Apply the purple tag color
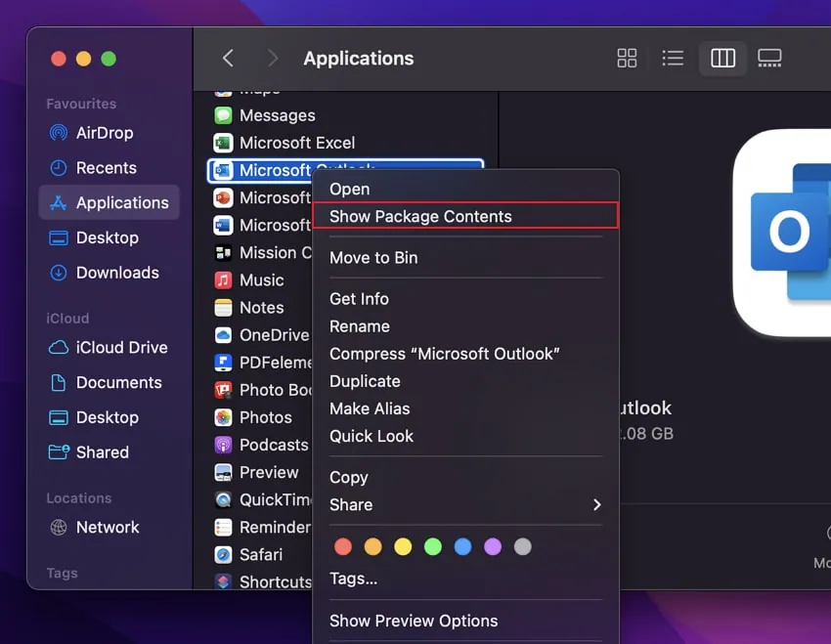This screenshot has height=644, width=831. pyautogui.click(x=493, y=546)
